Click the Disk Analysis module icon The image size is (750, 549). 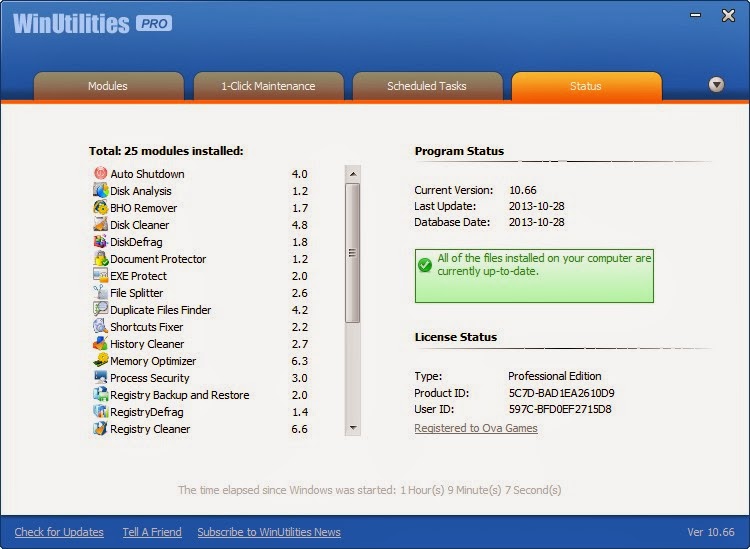100,190
